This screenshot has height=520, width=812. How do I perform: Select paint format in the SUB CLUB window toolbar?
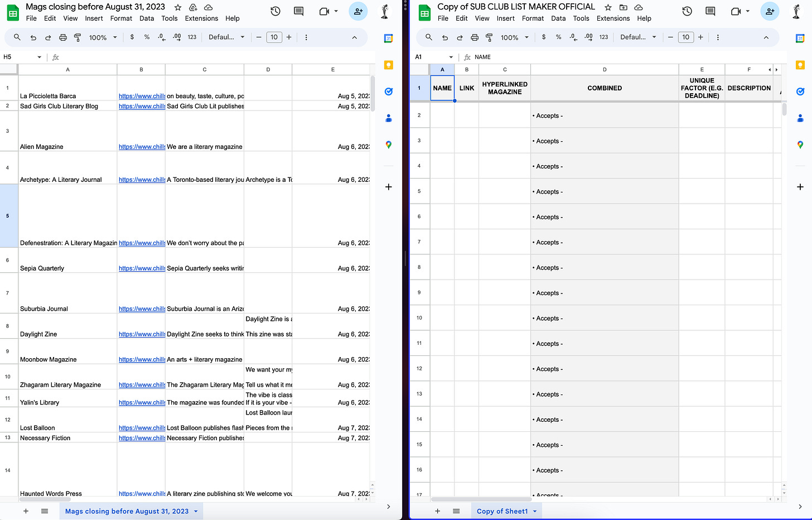coord(489,37)
